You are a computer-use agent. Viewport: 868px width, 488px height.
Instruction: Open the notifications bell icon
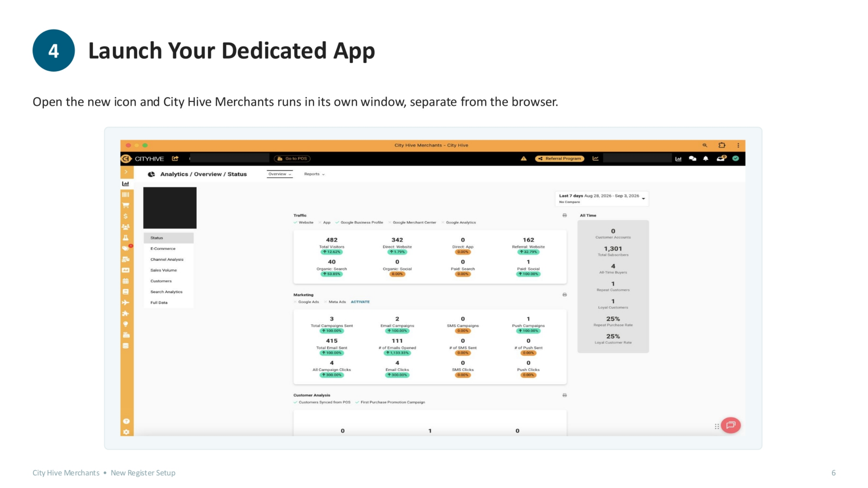click(706, 158)
